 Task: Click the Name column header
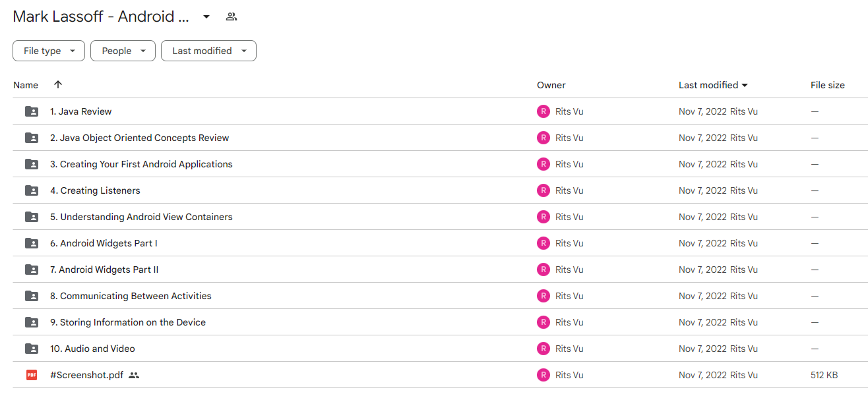[26, 85]
